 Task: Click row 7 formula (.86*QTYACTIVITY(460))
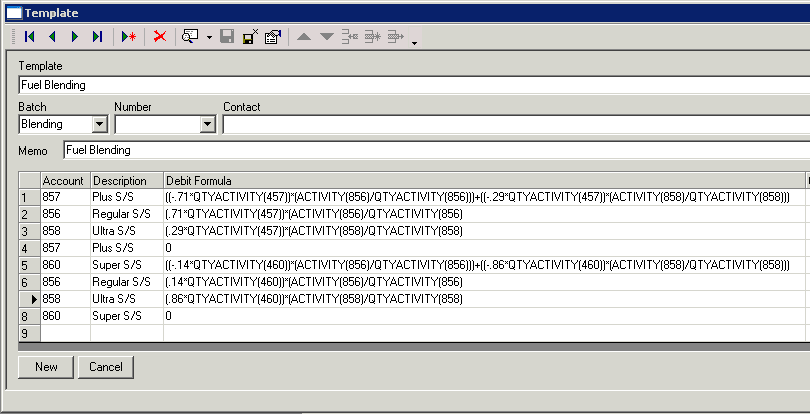485,299
